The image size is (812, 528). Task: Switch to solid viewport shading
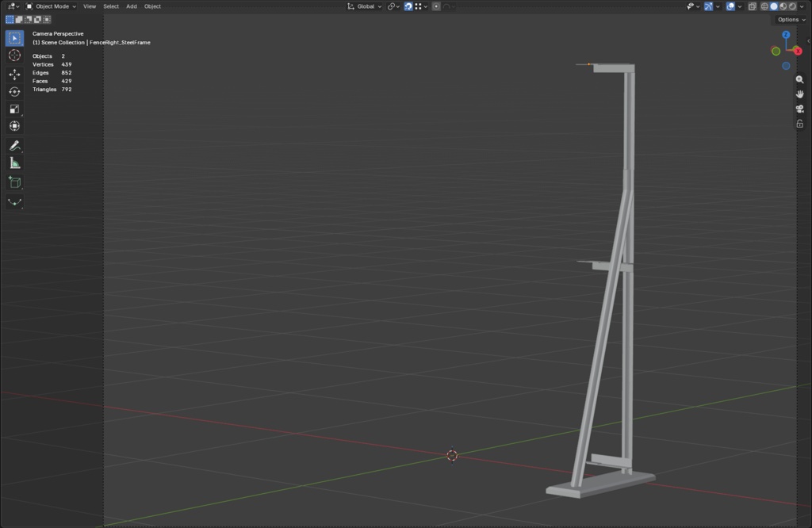[774, 6]
